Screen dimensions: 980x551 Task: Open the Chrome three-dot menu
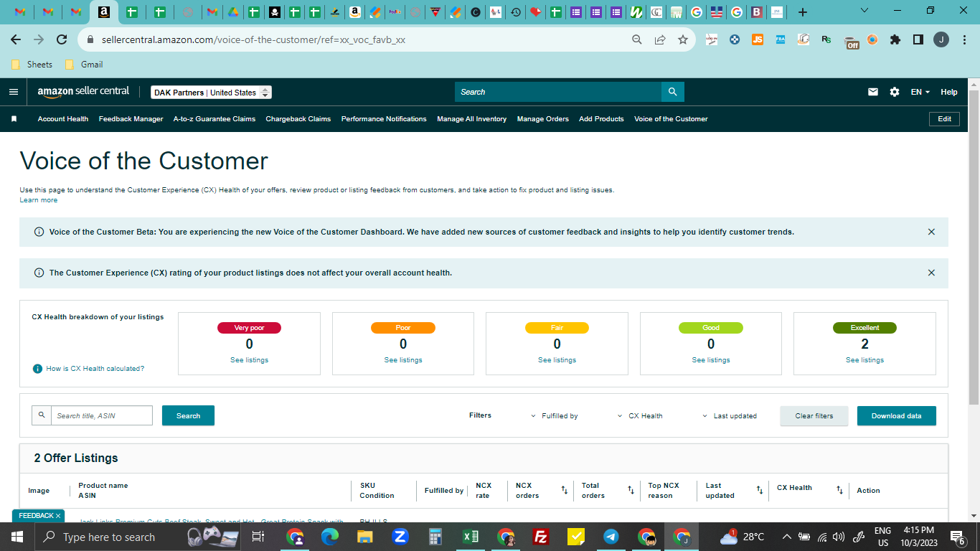pos(963,40)
